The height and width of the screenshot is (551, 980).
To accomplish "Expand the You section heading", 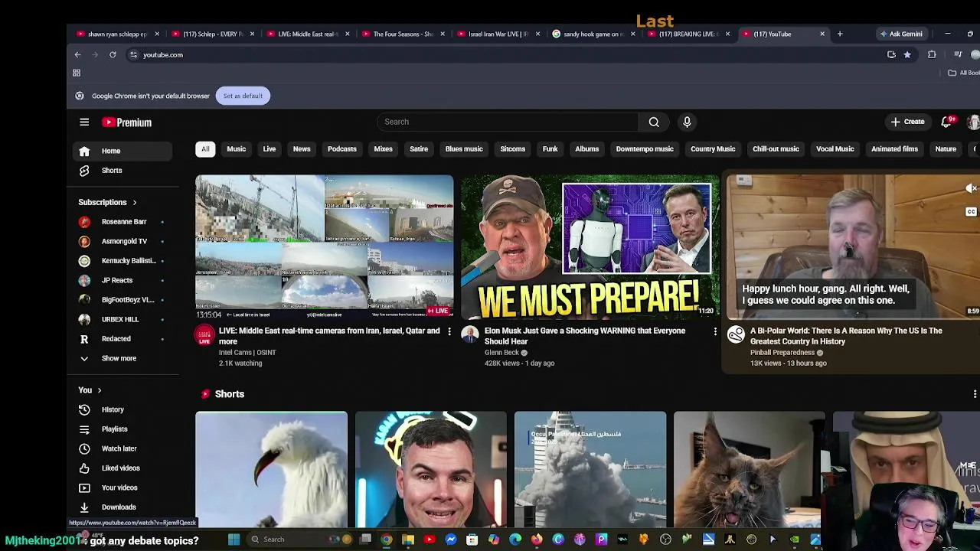I will [x=90, y=390].
